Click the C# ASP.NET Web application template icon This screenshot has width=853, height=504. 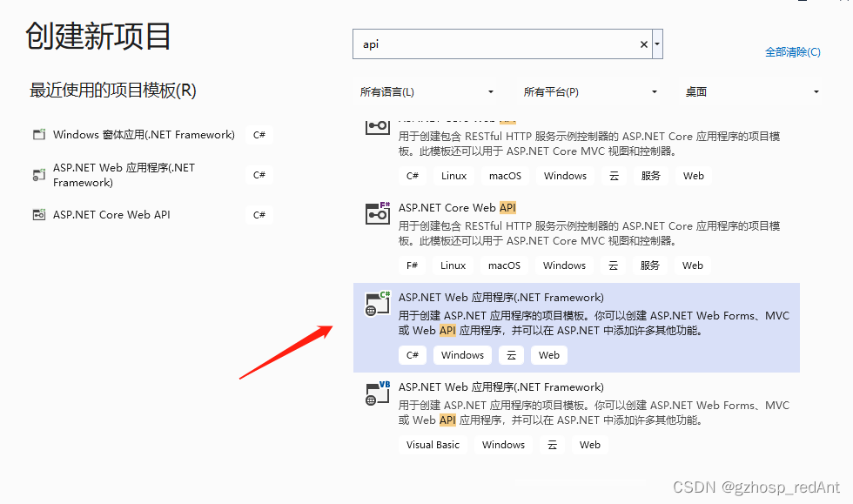(377, 303)
